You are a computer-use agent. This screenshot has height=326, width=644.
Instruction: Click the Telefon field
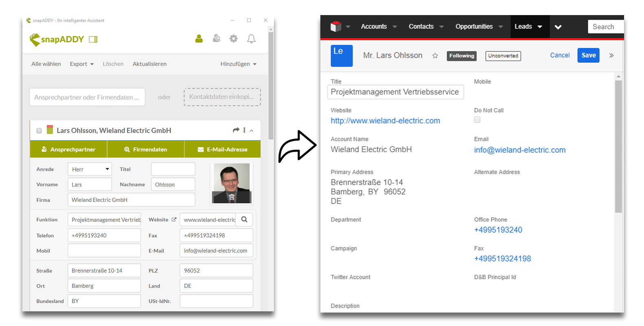tap(104, 235)
